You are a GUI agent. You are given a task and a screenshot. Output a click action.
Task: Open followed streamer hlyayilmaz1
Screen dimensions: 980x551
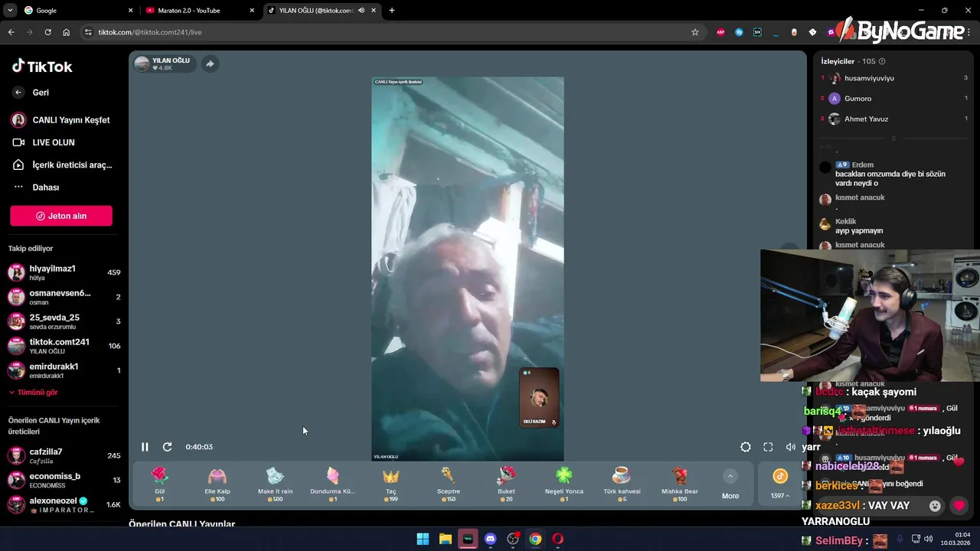(64, 272)
